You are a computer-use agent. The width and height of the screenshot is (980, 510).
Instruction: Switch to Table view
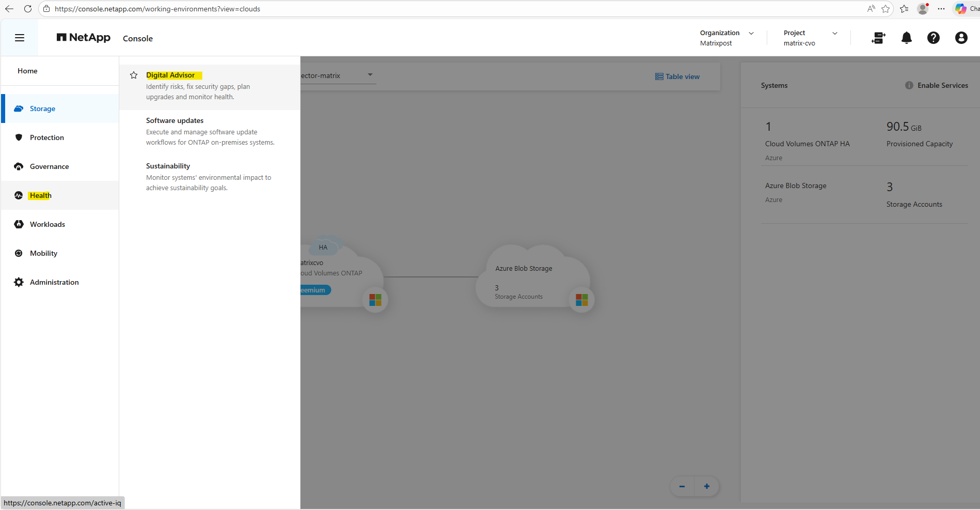pyautogui.click(x=677, y=76)
